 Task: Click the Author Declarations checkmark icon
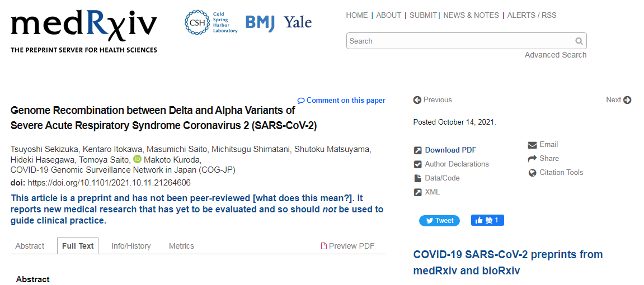(x=418, y=164)
